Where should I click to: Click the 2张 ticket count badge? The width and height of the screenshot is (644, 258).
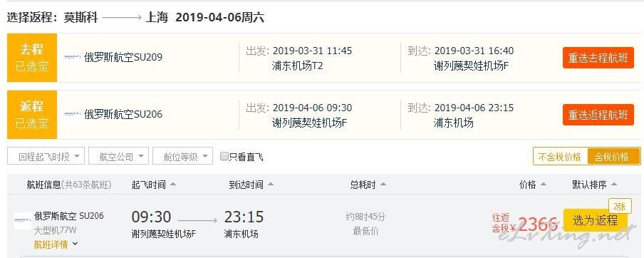(x=620, y=206)
